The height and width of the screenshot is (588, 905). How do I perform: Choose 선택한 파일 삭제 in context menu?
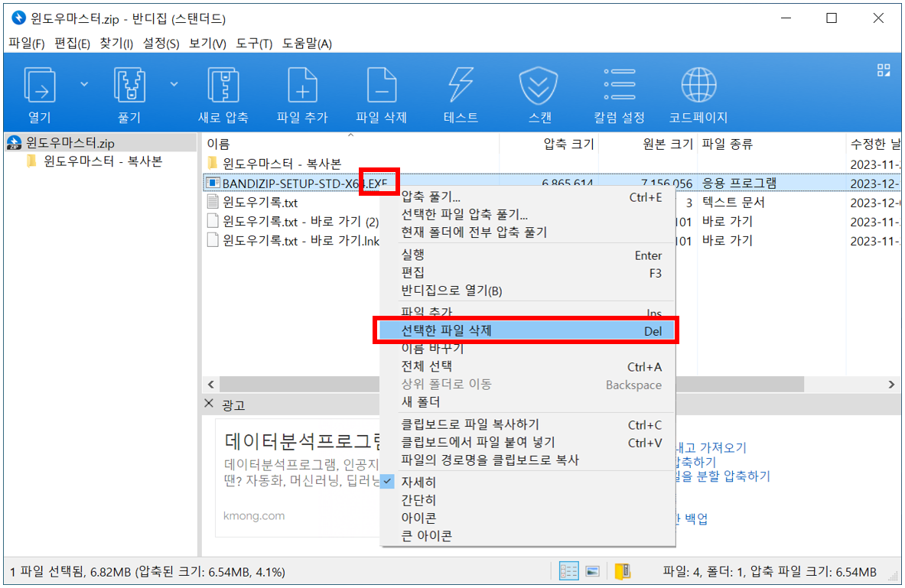[528, 330]
